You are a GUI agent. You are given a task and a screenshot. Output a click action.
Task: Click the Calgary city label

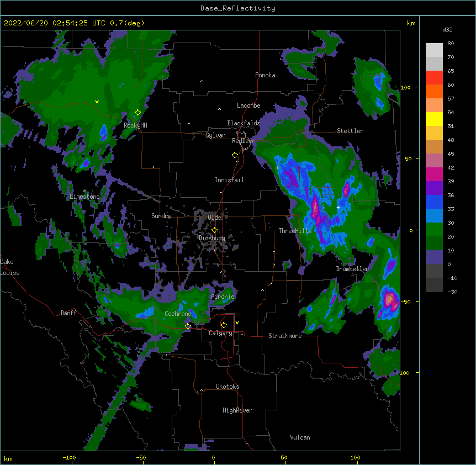tap(221, 333)
